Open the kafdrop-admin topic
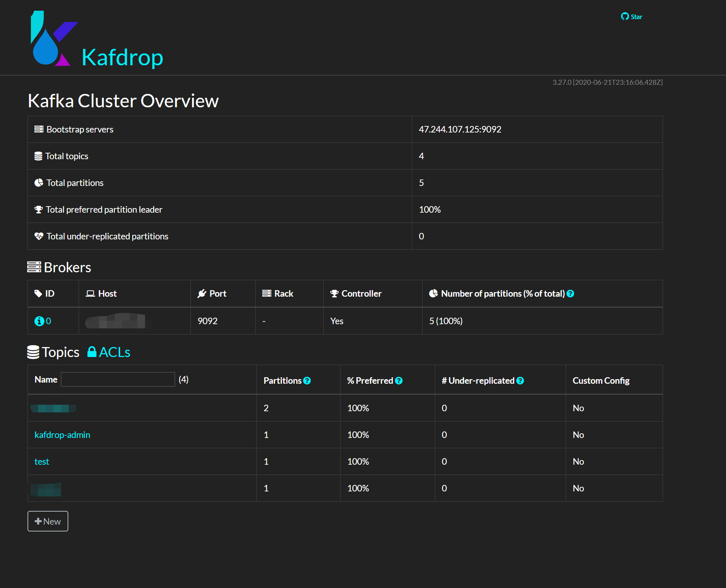The height and width of the screenshot is (588, 726). (62, 435)
